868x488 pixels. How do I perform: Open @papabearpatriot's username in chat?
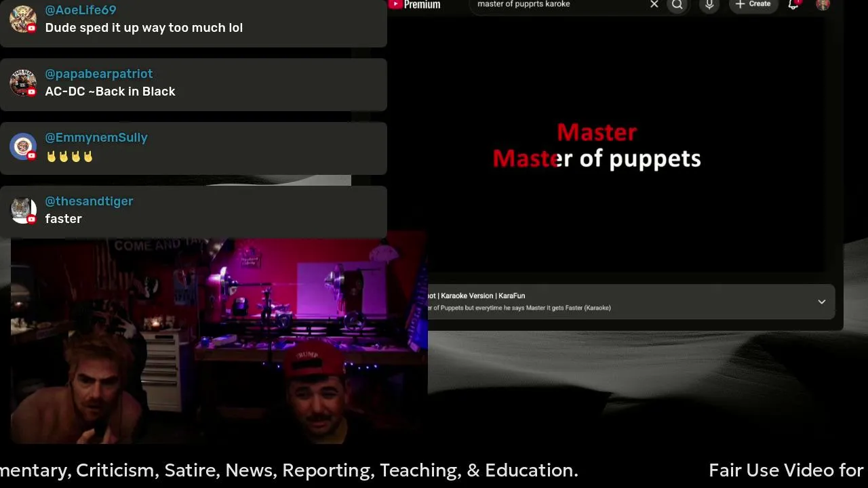(99, 74)
